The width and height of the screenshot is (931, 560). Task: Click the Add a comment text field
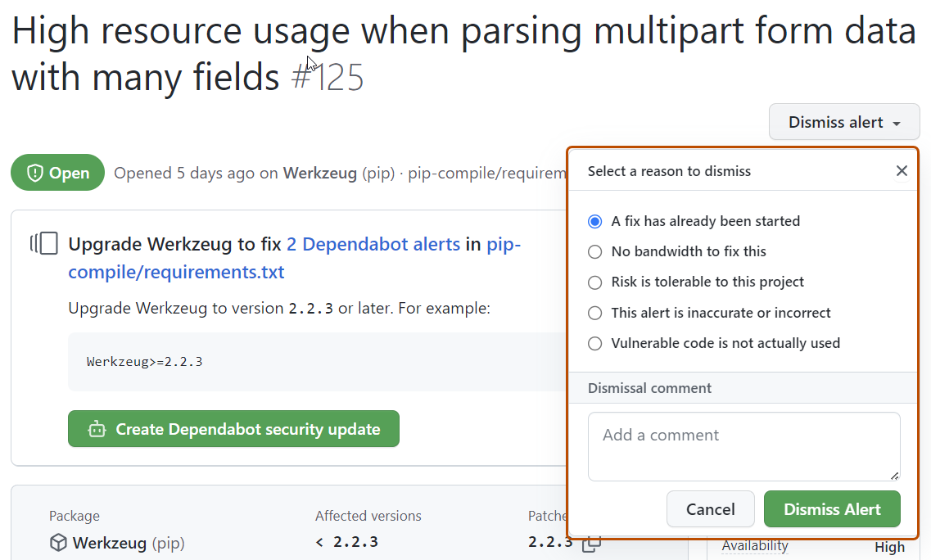pyautogui.click(x=743, y=446)
